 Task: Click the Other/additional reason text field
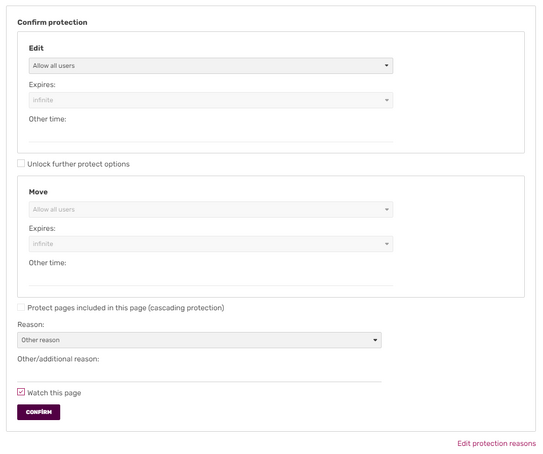click(199, 374)
